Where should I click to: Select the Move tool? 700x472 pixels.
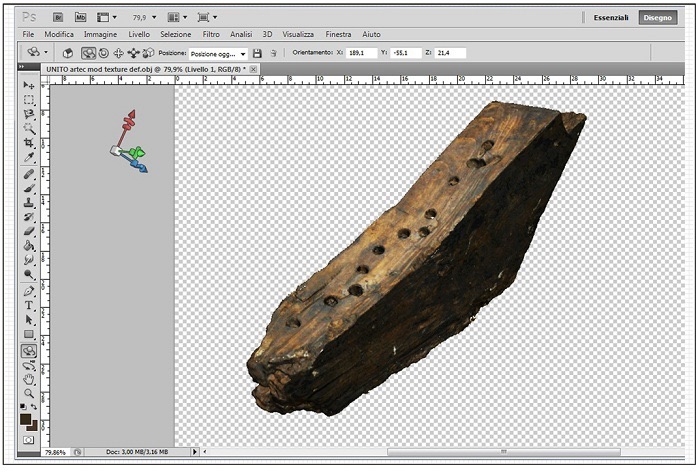29,85
